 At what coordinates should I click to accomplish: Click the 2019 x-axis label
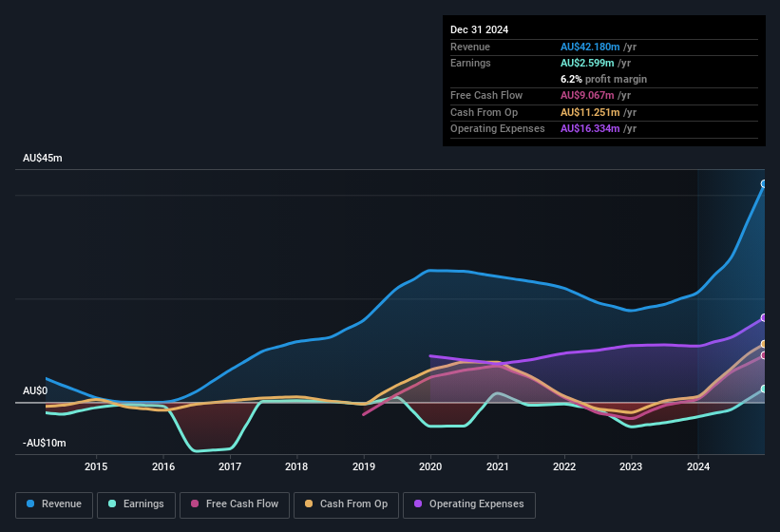point(364,466)
